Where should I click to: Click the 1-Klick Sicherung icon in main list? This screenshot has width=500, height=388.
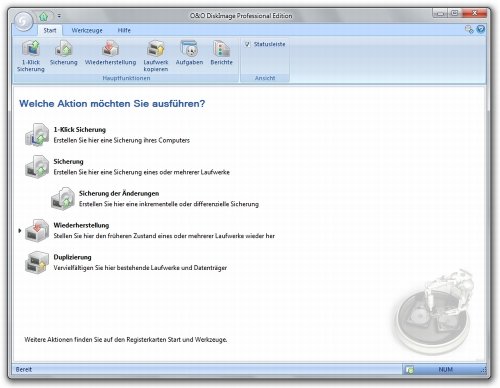(37, 135)
